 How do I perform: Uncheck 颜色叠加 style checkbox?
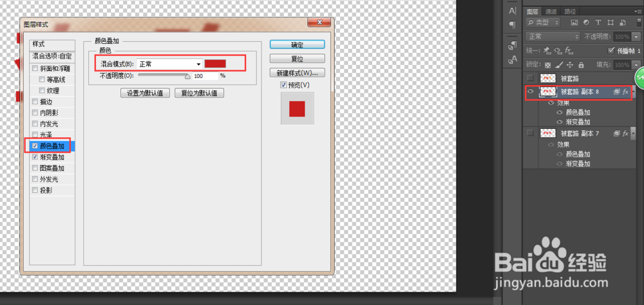click(35, 146)
